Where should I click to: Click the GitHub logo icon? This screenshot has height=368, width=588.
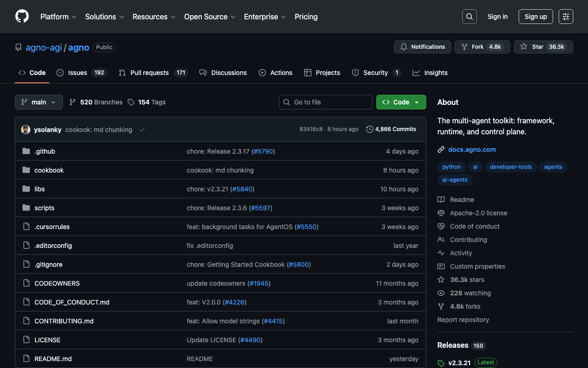(22, 17)
